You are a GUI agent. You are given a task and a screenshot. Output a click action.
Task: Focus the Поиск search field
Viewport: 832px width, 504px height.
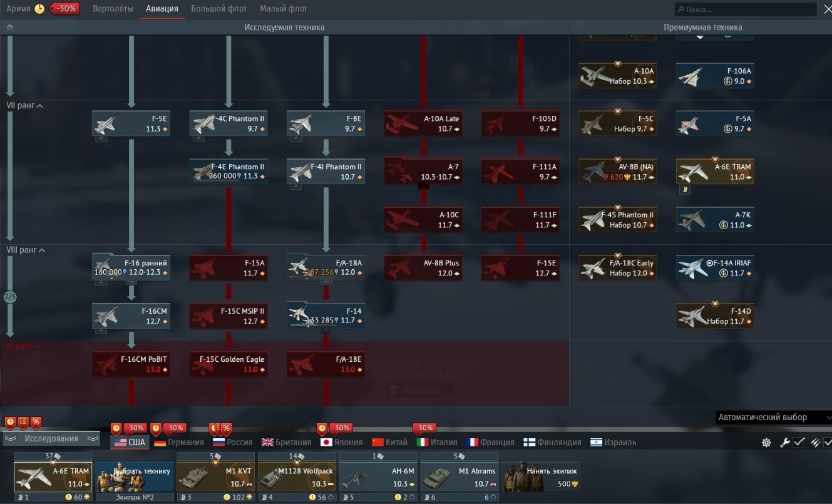pos(745,9)
